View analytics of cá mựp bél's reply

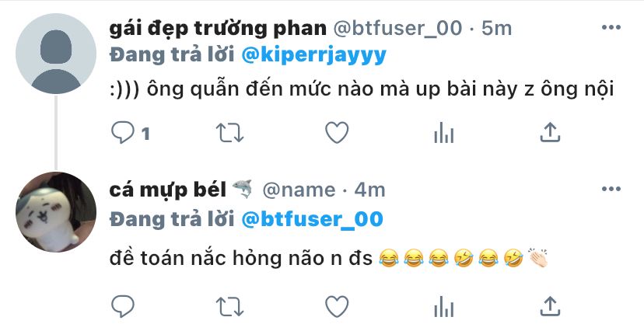coord(444,307)
